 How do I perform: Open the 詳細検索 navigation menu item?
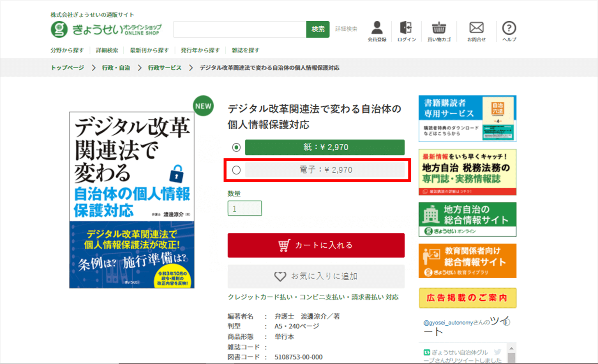click(x=107, y=50)
